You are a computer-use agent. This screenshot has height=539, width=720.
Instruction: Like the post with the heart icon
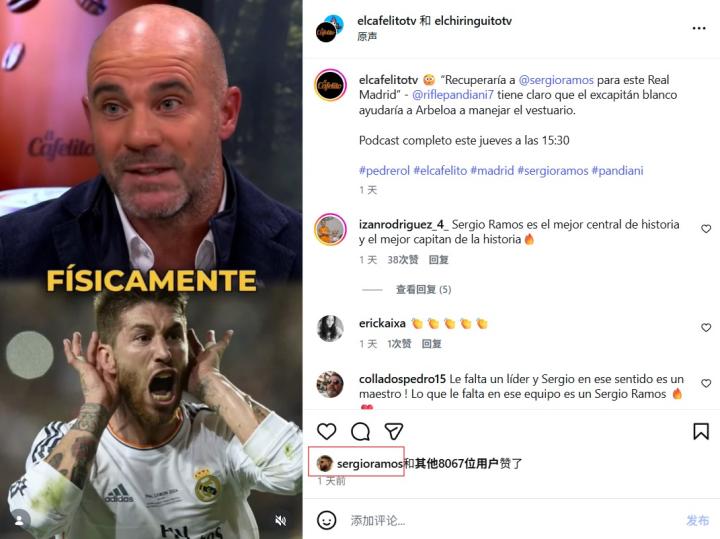326,431
